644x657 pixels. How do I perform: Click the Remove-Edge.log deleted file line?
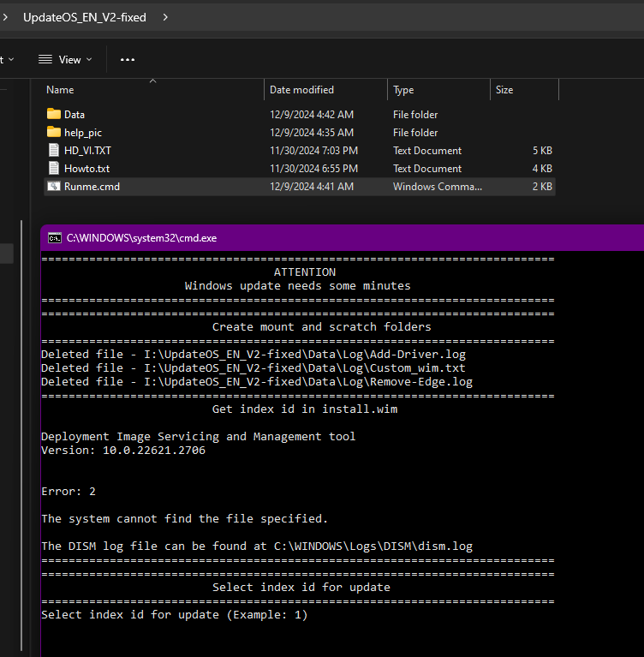coord(257,382)
